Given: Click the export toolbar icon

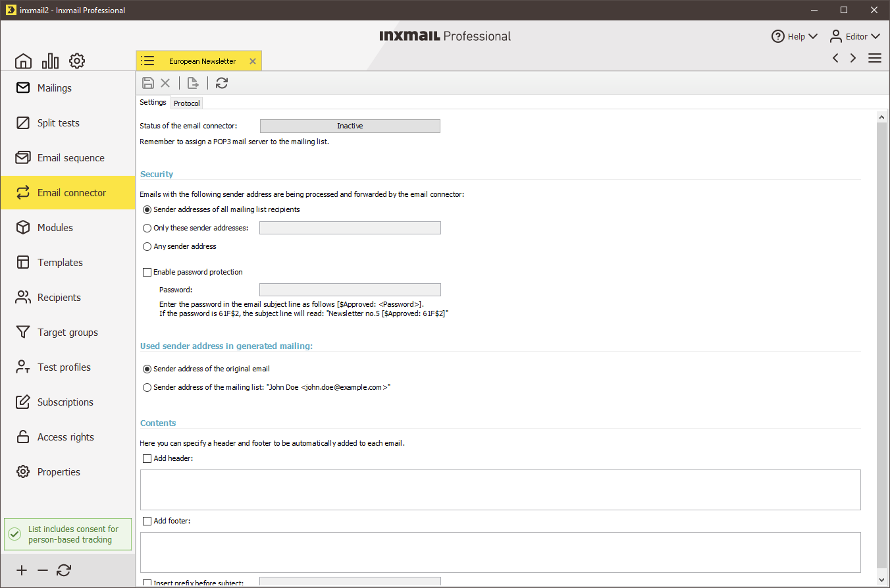Looking at the screenshot, I should [x=193, y=83].
